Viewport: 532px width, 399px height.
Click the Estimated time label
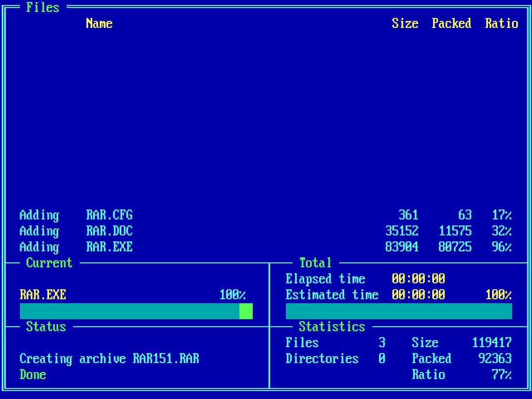click(x=332, y=295)
